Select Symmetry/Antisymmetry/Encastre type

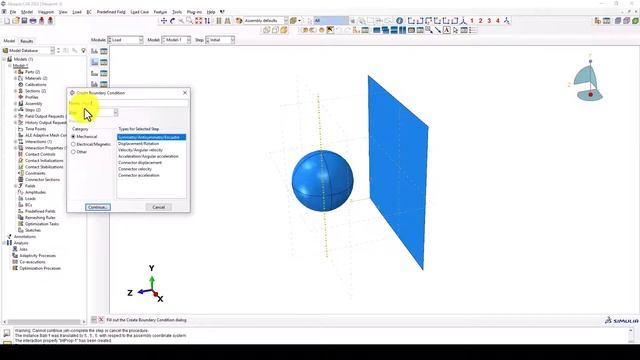[151, 137]
